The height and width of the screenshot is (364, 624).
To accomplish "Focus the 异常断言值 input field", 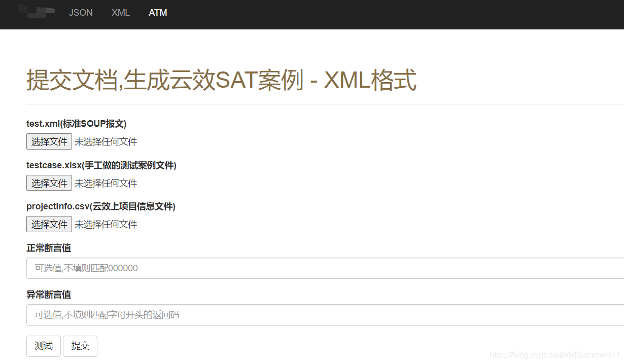I will point(325,315).
